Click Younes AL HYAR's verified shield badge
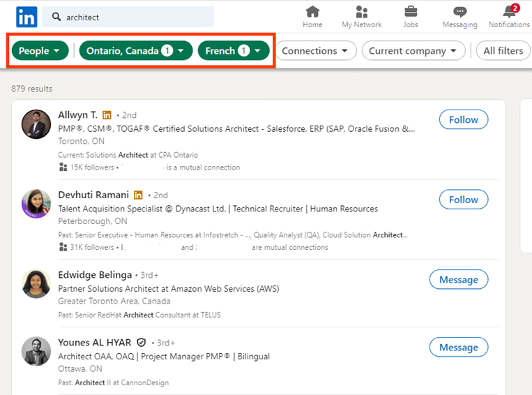Image resolution: width=532 pixels, height=395 pixels. 141,343
